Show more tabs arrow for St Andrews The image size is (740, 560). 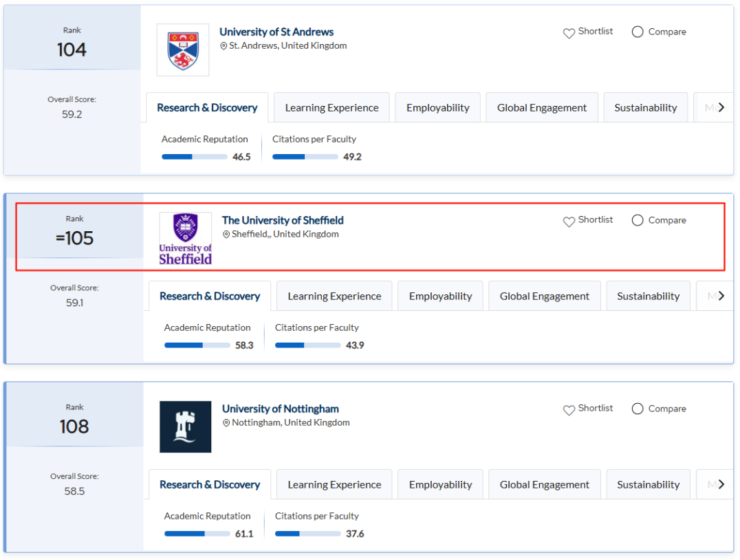[721, 107]
